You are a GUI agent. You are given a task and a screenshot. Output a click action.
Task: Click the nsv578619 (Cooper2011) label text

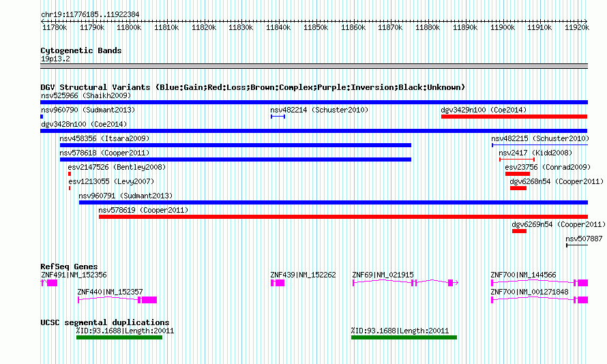(x=143, y=210)
